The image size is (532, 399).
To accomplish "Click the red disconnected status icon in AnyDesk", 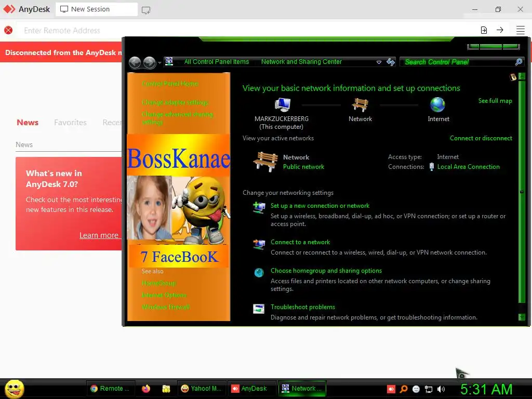I will tap(8, 30).
